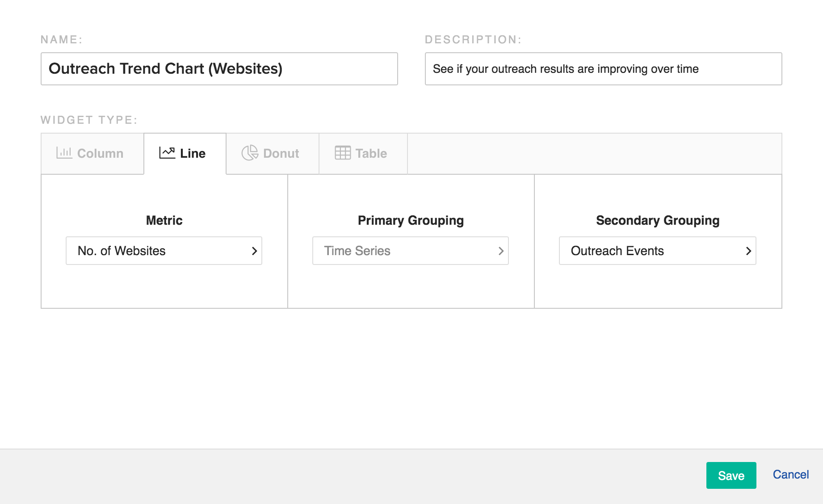The width and height of the screenshot is (823, 504).
Task: Click the Time Series chevron arrow
Action: click(501, 251)
